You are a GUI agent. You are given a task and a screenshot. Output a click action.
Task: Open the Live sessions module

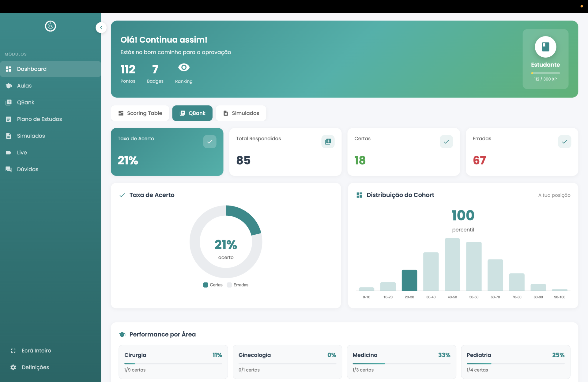point(22,153)
